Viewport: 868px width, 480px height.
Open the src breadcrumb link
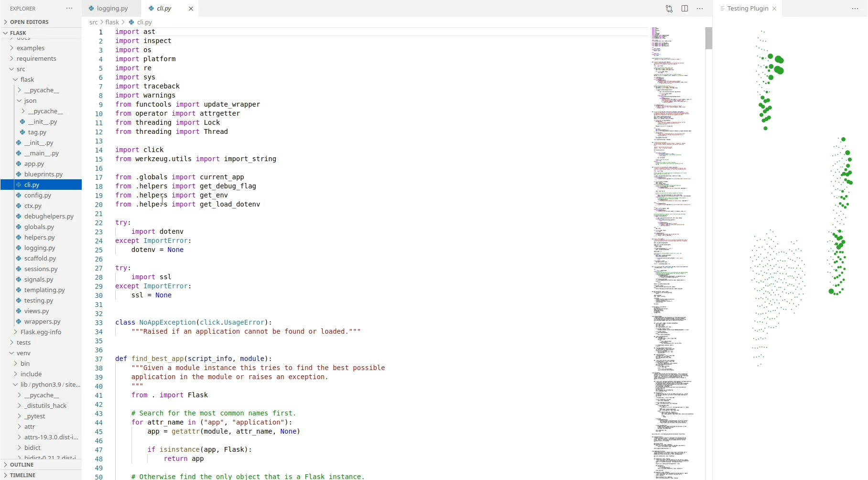(93, 22)
